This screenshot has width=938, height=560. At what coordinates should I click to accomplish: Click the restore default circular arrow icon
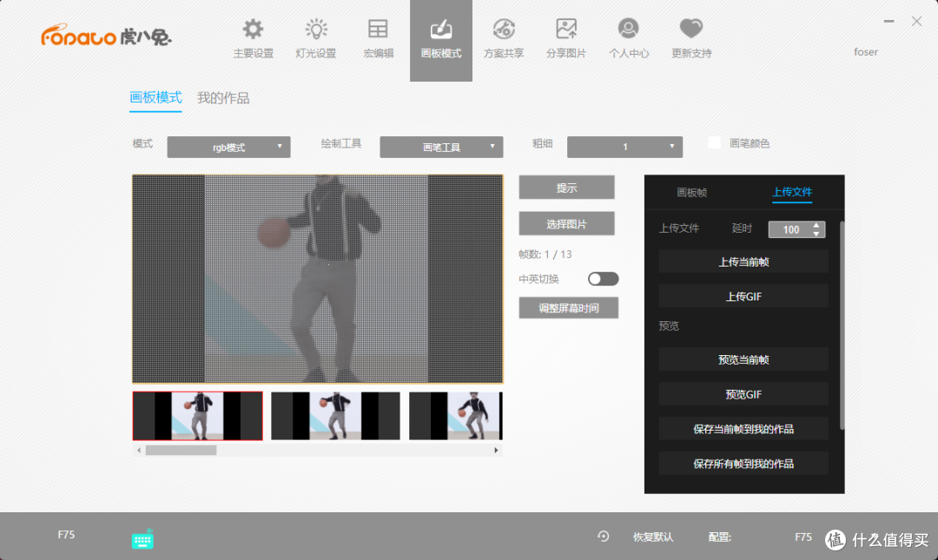pyautogui.click(x=603, y=536)
